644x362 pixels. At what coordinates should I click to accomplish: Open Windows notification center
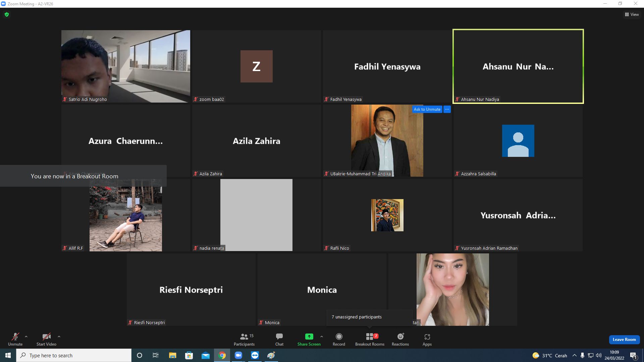(x=634, y=355)
